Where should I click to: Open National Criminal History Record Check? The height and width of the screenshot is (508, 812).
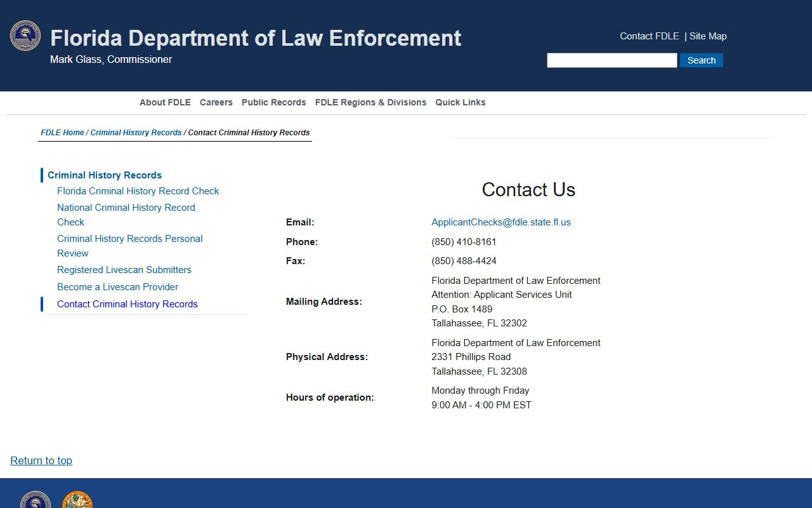(x=126, y=215)
